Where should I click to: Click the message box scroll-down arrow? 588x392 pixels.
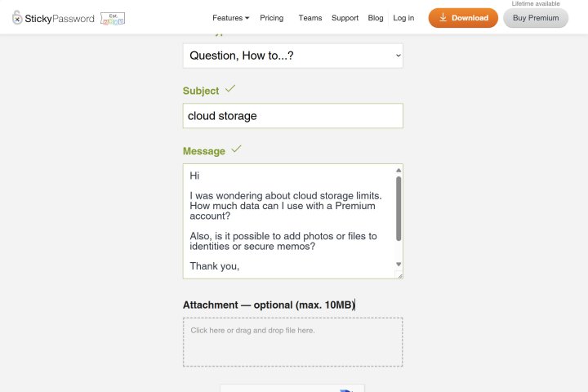click(x=399, y=264)
